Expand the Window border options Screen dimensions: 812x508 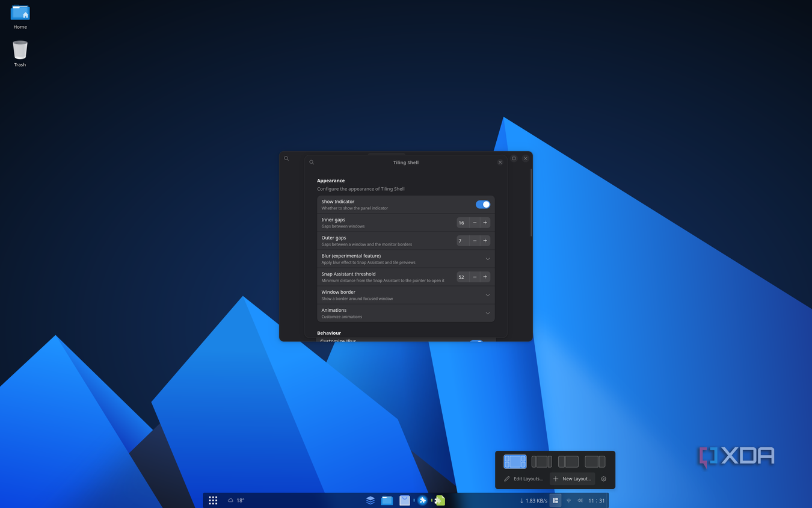[406, 295]
